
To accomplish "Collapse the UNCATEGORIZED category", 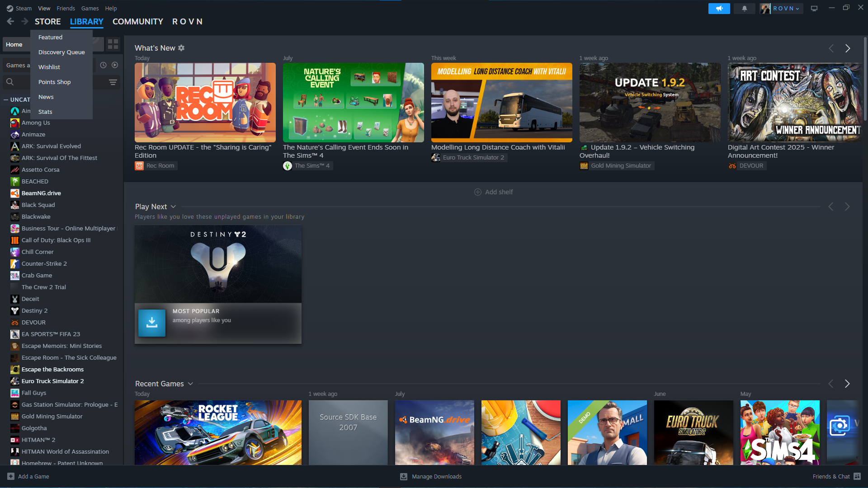I will click(x=6, y=99).
